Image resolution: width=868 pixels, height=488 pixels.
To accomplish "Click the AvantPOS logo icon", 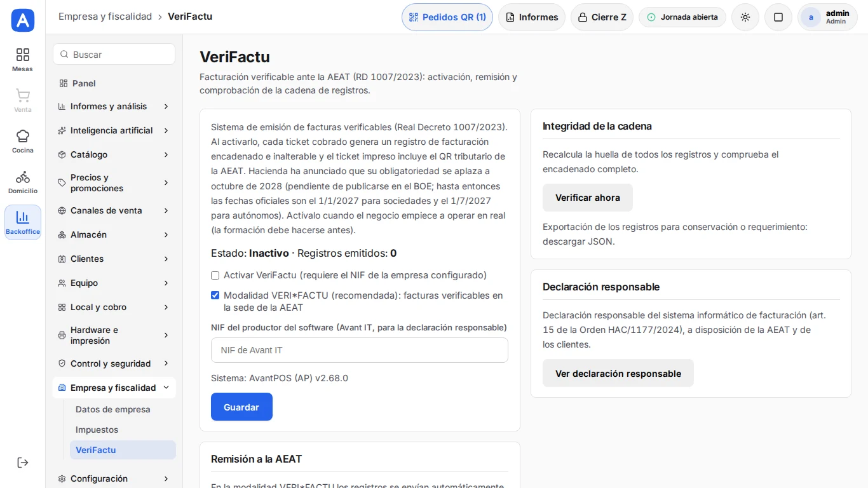I will tap(23, 20).
